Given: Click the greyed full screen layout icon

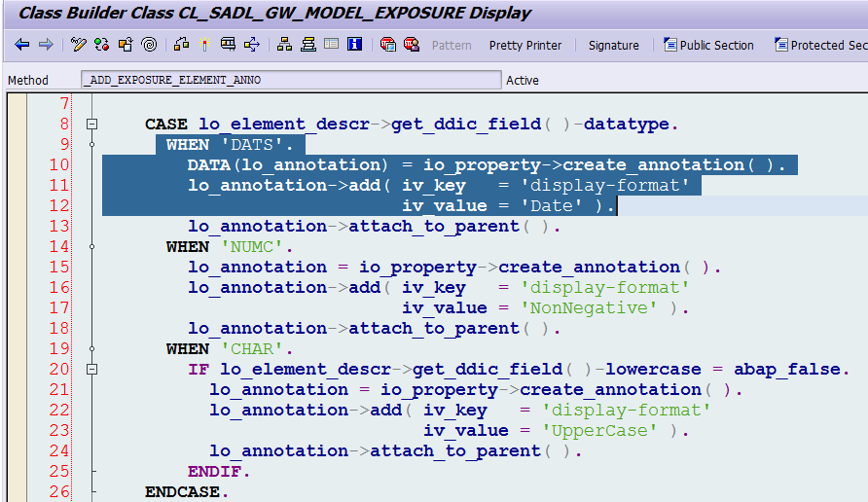Looking at the screenshot, I should coord(332,45).
